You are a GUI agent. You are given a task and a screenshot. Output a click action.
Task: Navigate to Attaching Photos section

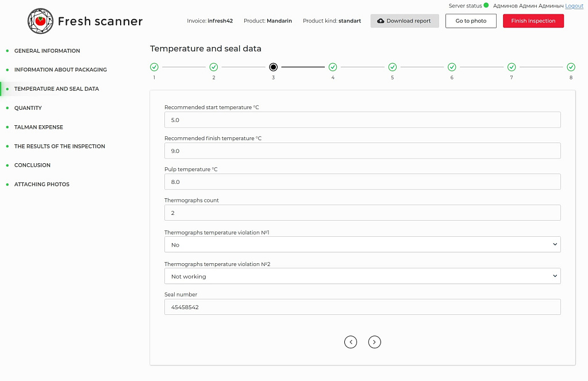click(x=41, y=184)
